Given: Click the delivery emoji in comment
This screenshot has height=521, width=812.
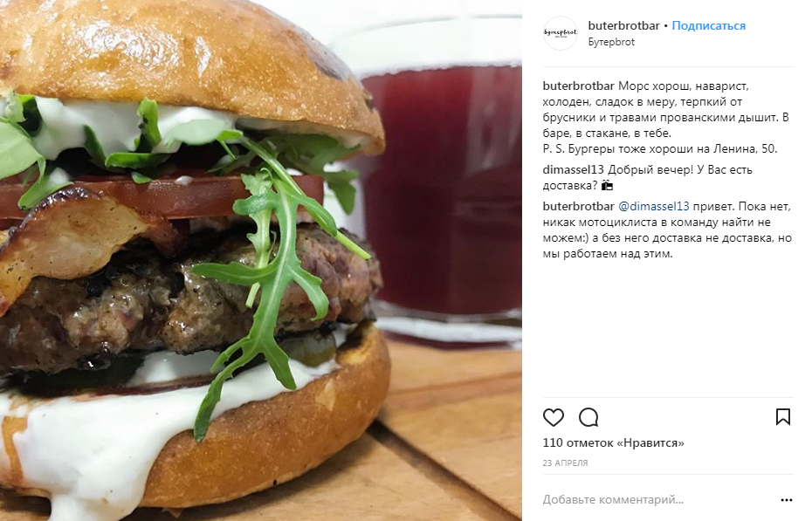Looking at the screenshot, I should click(x=607, y=185).
